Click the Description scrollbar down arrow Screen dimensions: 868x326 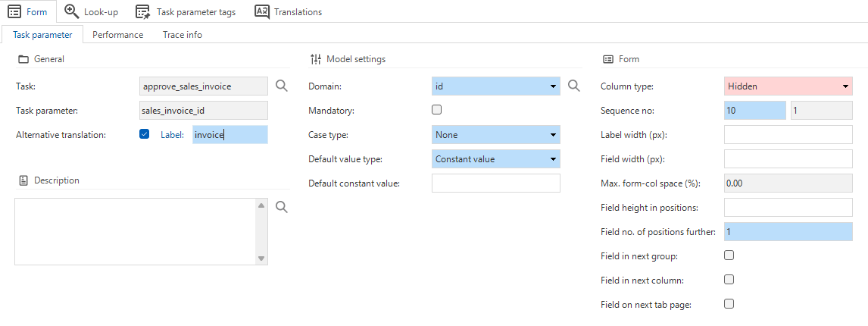point(261,259)
